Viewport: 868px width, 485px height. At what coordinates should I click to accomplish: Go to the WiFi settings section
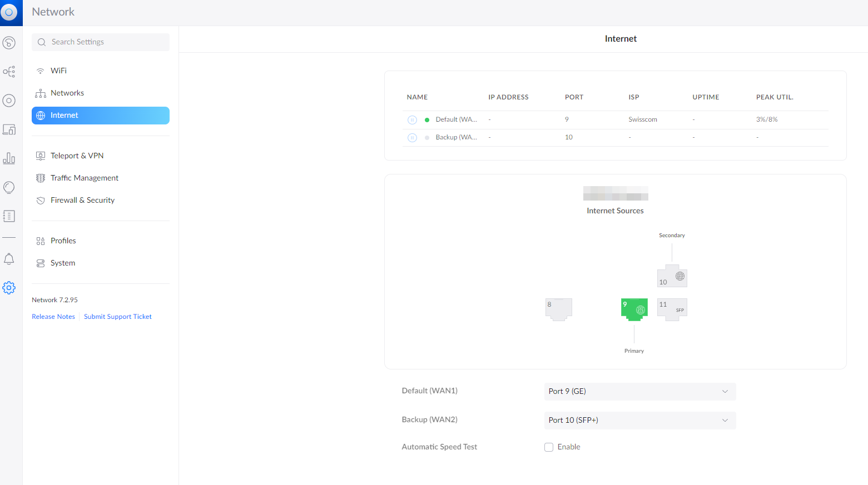[x=58, y=71]
